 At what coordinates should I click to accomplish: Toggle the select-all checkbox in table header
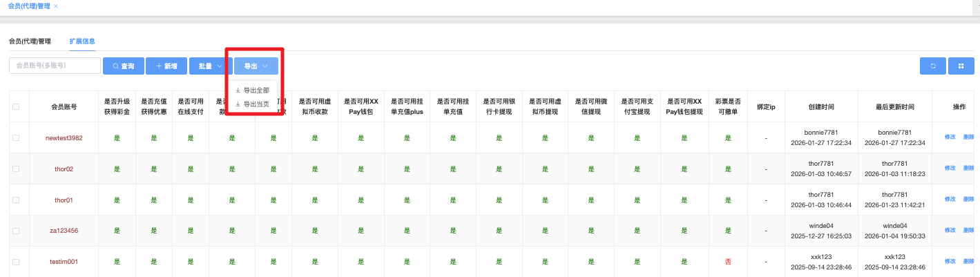(16, 107)
